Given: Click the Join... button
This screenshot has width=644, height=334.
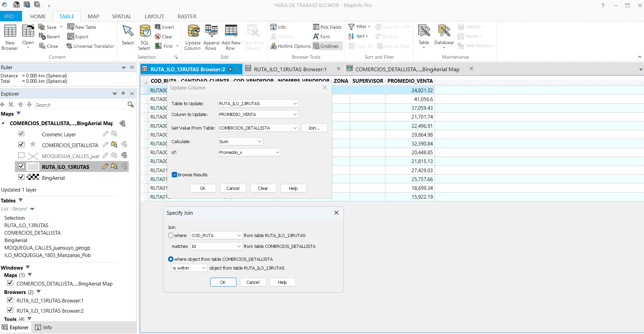Looking at the screenshot, I should [314, 128].
